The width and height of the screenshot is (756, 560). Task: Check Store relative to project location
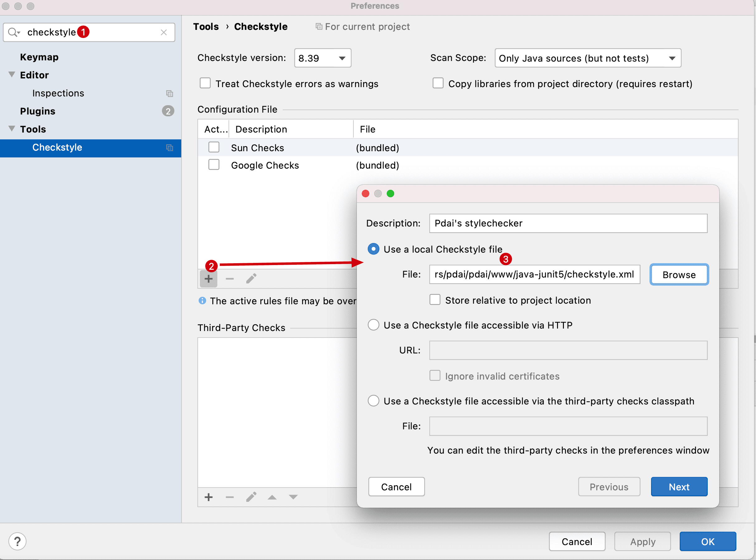pyautogui.click(x=435, y=300)
